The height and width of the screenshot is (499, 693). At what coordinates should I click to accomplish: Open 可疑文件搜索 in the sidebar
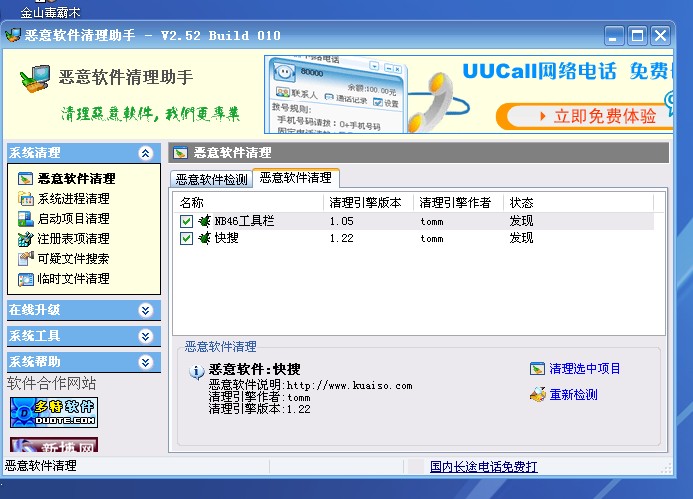(73, 259)
